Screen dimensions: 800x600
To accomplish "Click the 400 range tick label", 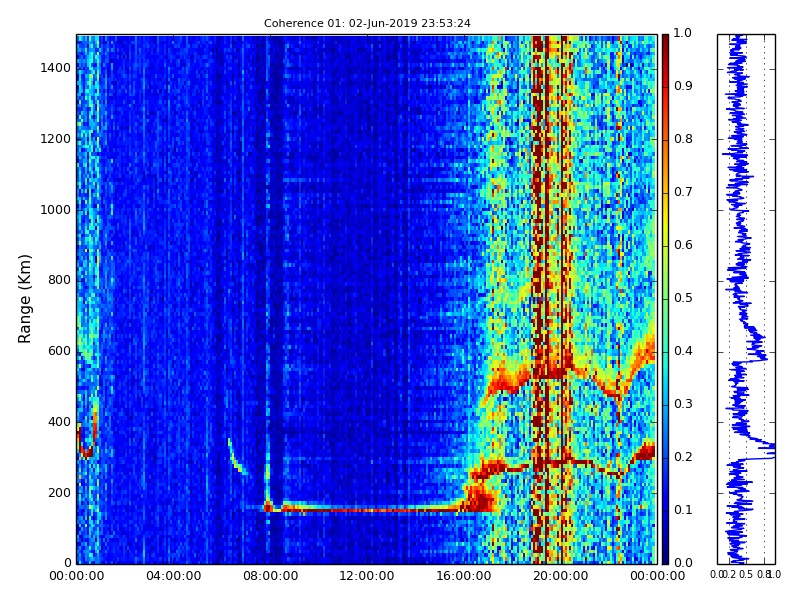I will tap(59, 422).
